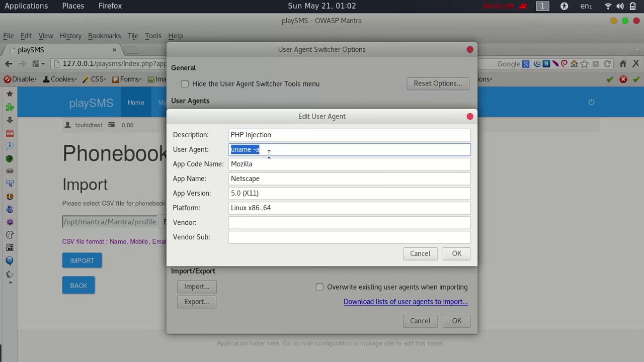Click the blue B Bootstrap icon in toolbar

pos(546,64)
